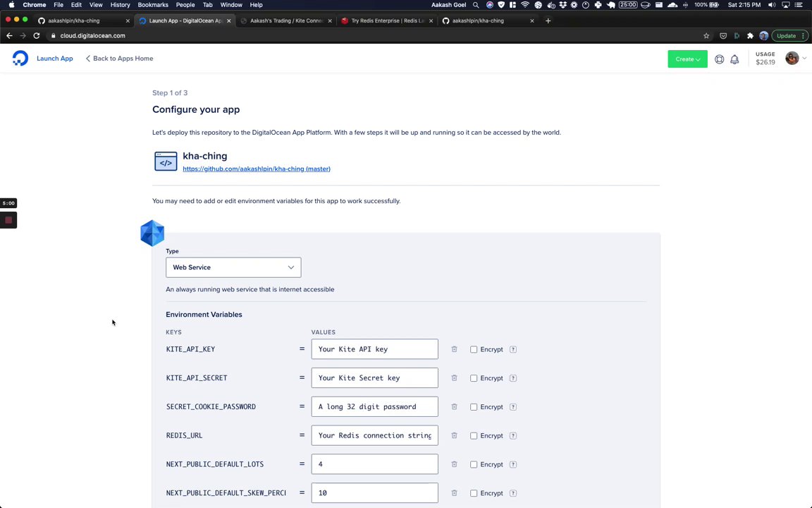The width and height of the screenshot is (812, 508).
Task: Open Chrome extensions puzzle icon
Action: [750, 36]
